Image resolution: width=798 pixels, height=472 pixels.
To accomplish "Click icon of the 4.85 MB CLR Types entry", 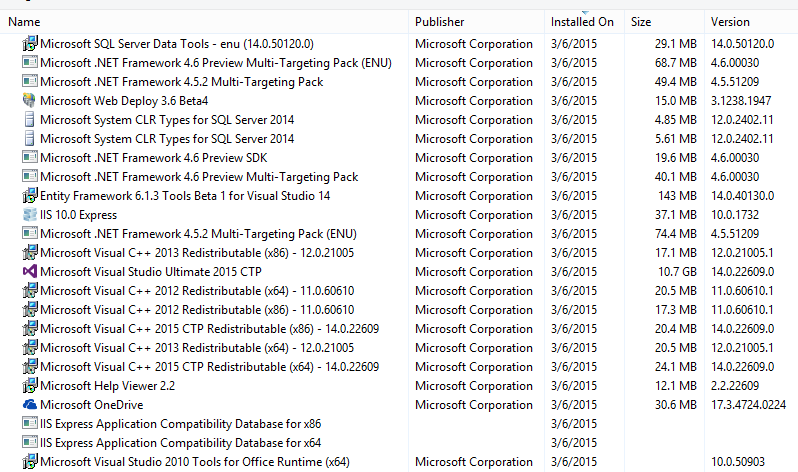I will coord(30,120).
